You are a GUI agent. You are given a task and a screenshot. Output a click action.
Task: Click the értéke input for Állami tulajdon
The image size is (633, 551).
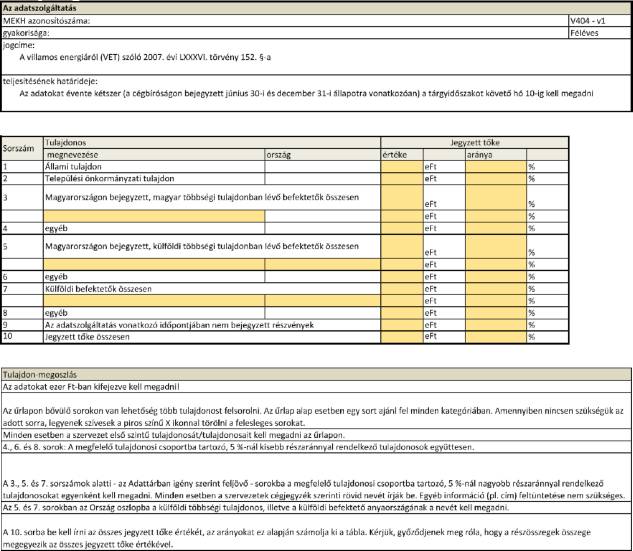coord(402,167)
